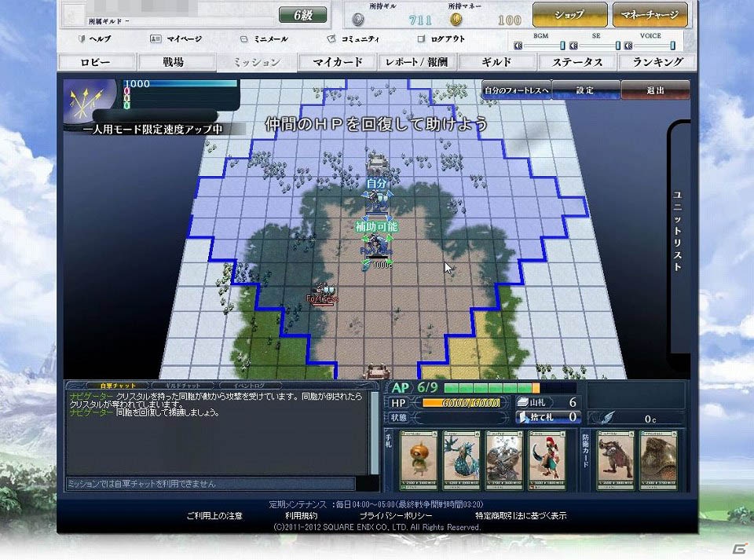
Task: Log out via ログアウト
Action: (441, 39)
